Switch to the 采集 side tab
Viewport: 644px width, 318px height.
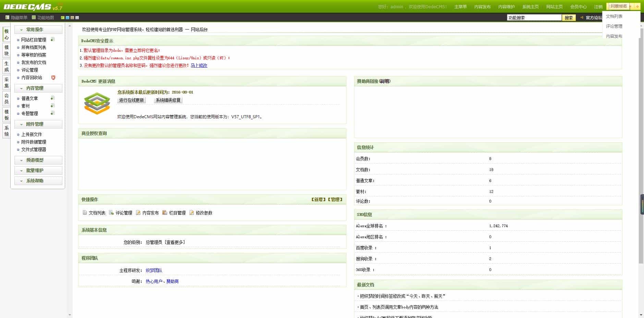(7, 83)
